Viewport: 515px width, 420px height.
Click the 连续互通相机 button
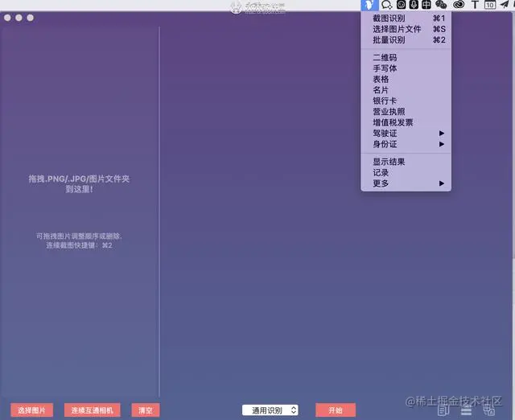click(93, 410)
